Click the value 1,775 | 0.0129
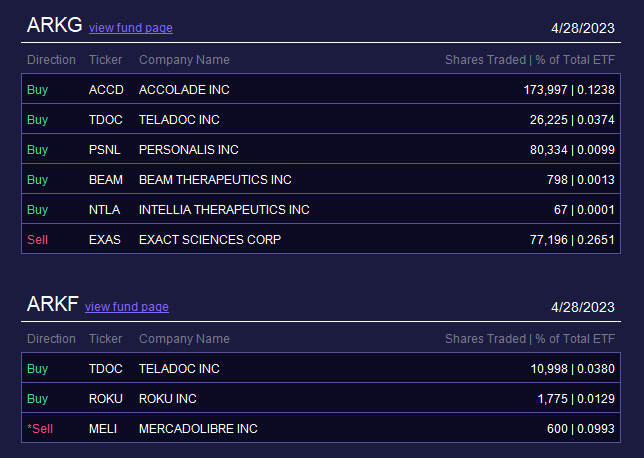The height and width of the screenshot is (458, 644). (576, 398)
